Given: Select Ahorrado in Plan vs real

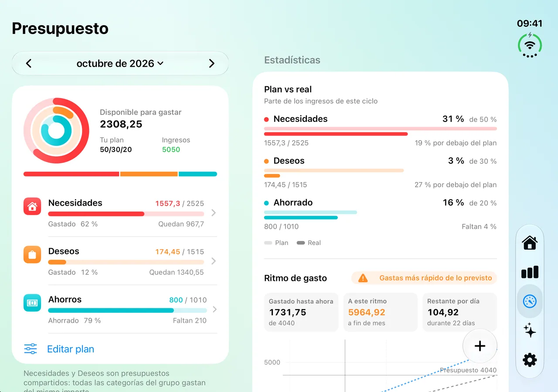Looking at the screenshot, I should (x=381, y=215).
